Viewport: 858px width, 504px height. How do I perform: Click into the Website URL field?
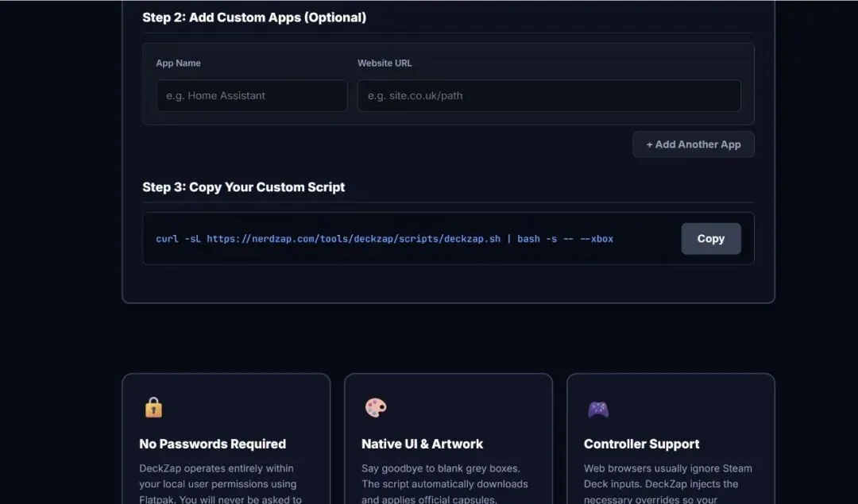[549, 95]
